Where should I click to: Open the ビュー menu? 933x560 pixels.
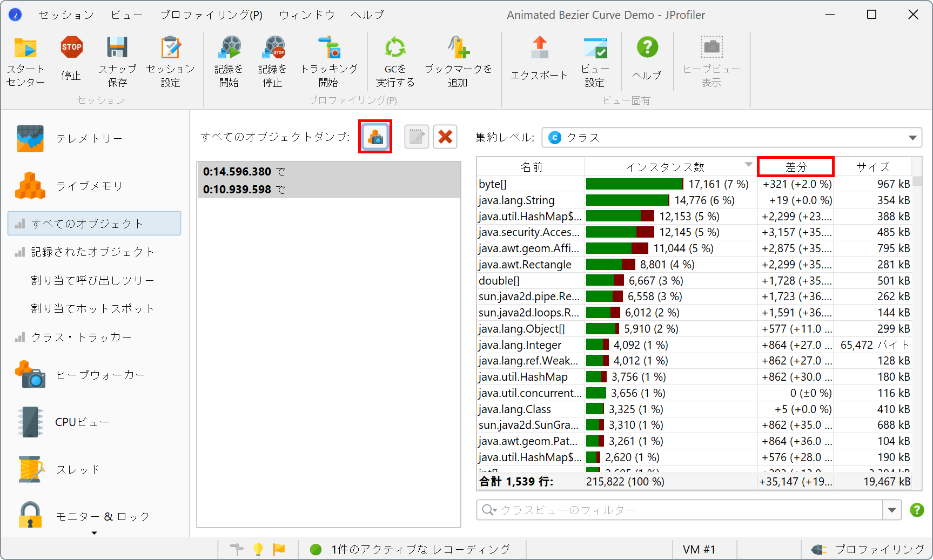click(x=127, y=15)
